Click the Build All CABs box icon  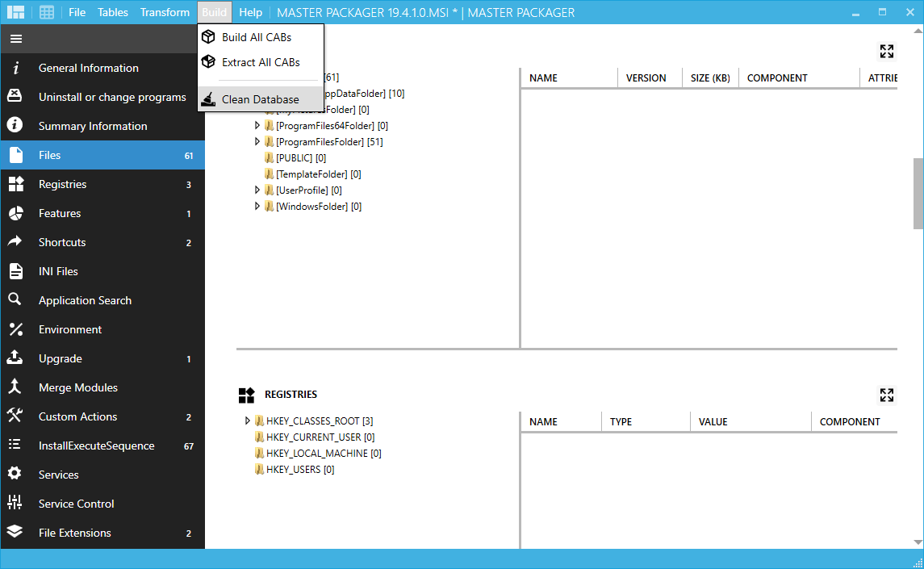coord(209,36)
